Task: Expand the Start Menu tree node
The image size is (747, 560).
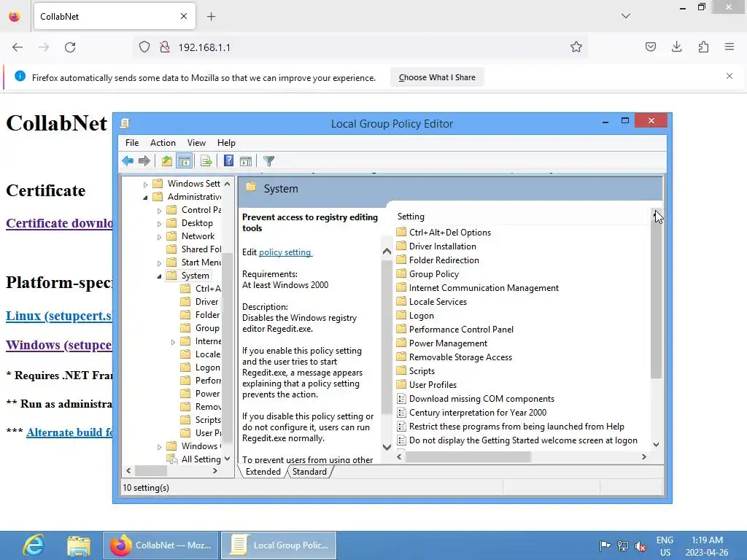Action: click(x=160, y=262)
